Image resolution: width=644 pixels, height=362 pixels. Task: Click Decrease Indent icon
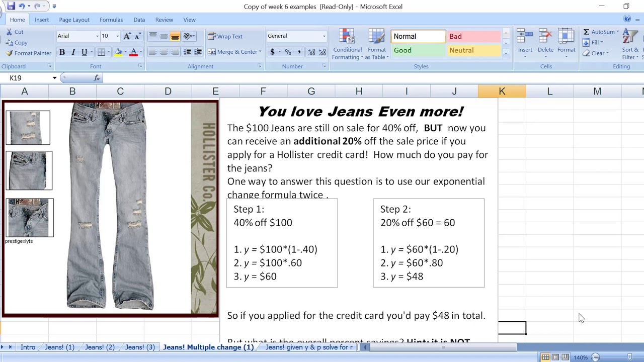[187, 52]
